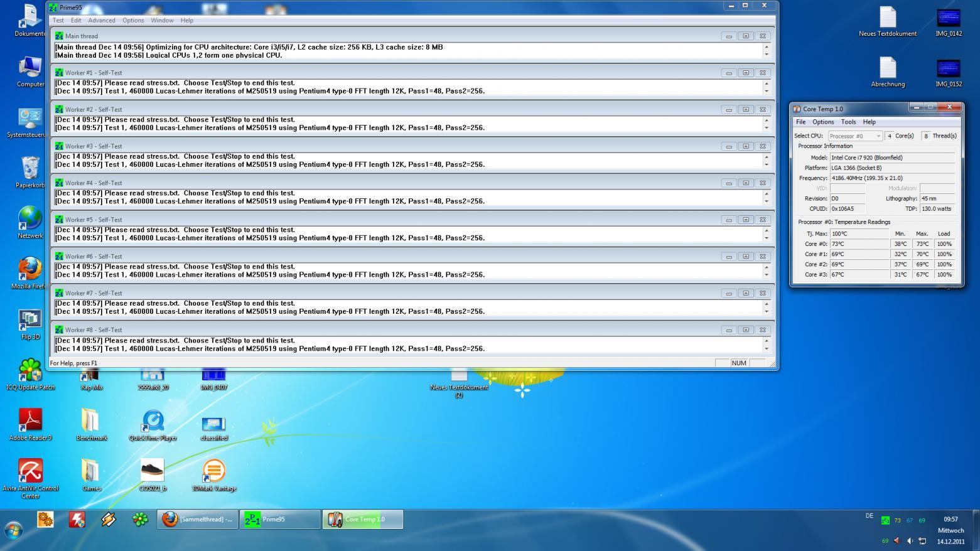The image size is (980, 551).
Task: Launch Adobe Reader 9 from the desktop
Action: tap(30, 424)
